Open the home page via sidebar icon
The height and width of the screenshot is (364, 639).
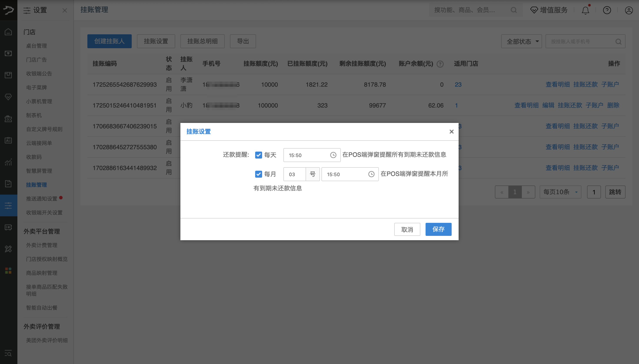tap(8, 32)
